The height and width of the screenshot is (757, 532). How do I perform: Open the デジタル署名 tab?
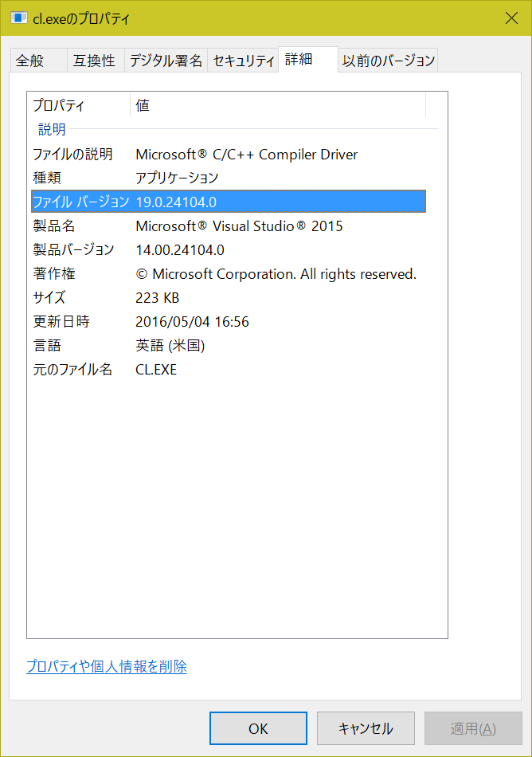(x=166, y=61)
